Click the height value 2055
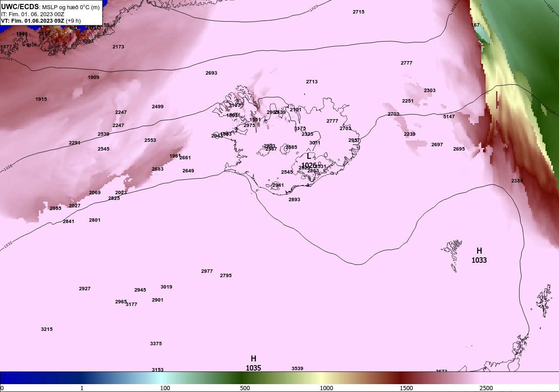Image resolution: width=559 pixels, height=392 pixels. point(55,208)
